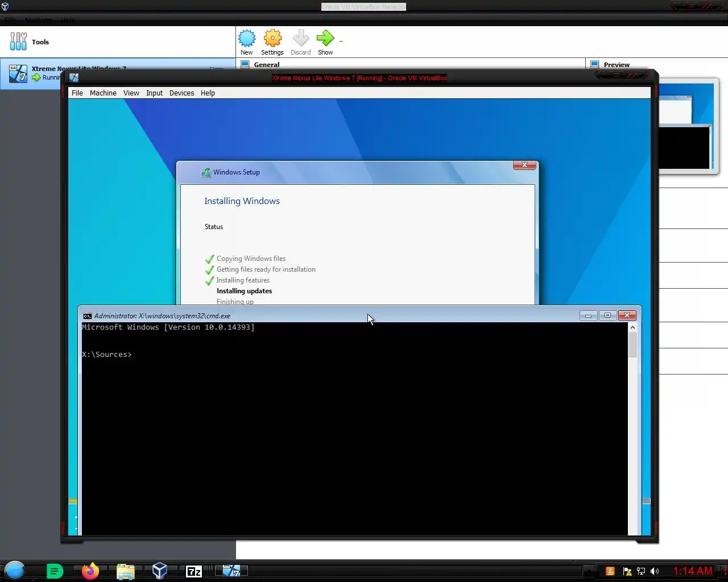The width and height of the screenshot is (728, 582).
Task: Switch to the running Windows 7 VM taskbar button
Action: pos(231,571)
